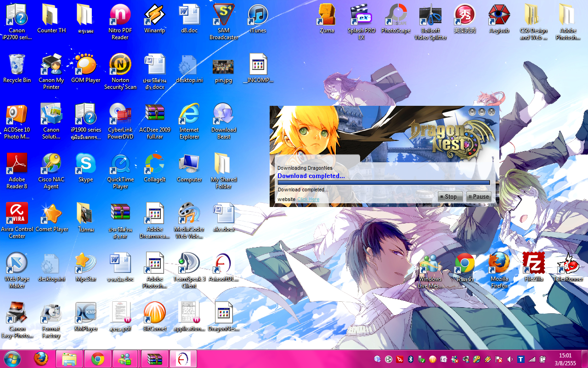The image size is (588, 368).
Task: Select the TeamSpeak 3 Client shortcut
Action: pos(189,270)
